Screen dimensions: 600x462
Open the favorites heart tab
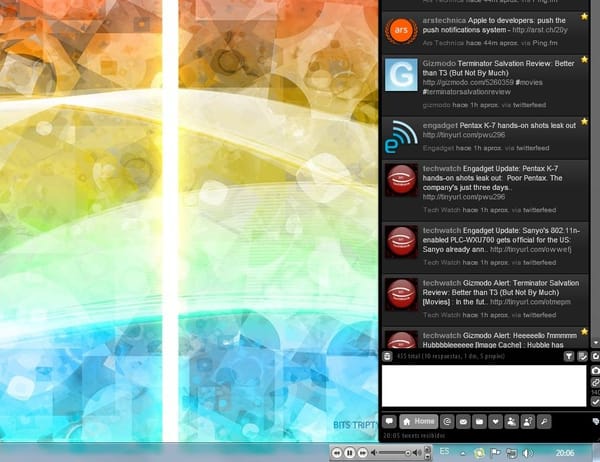[495, 421]
